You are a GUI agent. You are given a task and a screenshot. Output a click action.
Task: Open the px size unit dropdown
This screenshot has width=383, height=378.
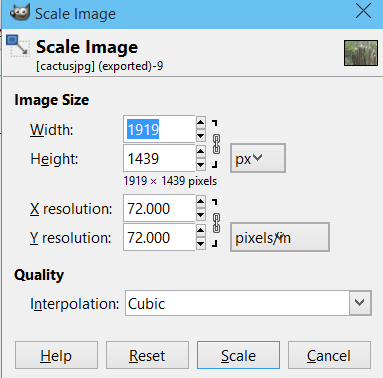tap(258, 158)
